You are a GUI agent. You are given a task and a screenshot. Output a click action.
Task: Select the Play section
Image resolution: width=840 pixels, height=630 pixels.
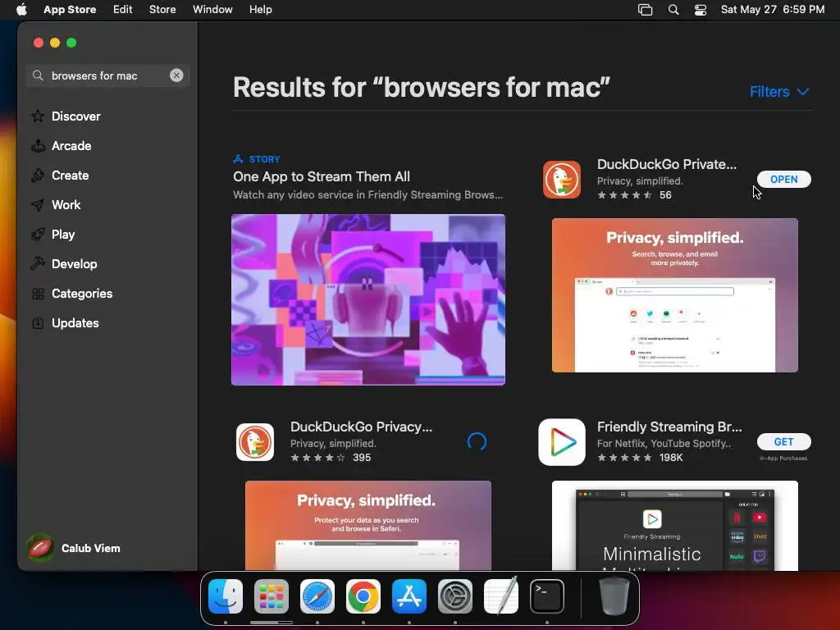pos(62,234)
